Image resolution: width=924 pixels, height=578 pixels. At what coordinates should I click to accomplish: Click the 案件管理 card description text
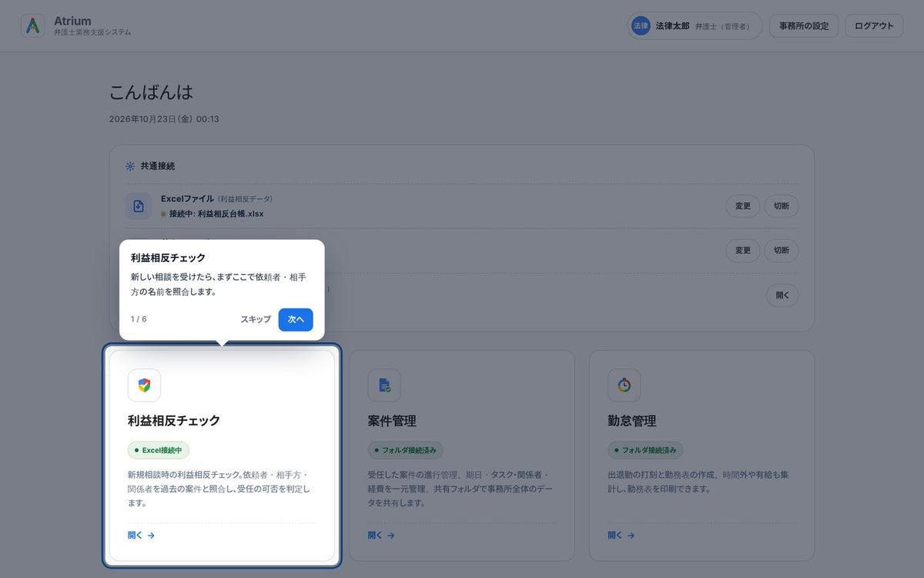pos(459,489)
